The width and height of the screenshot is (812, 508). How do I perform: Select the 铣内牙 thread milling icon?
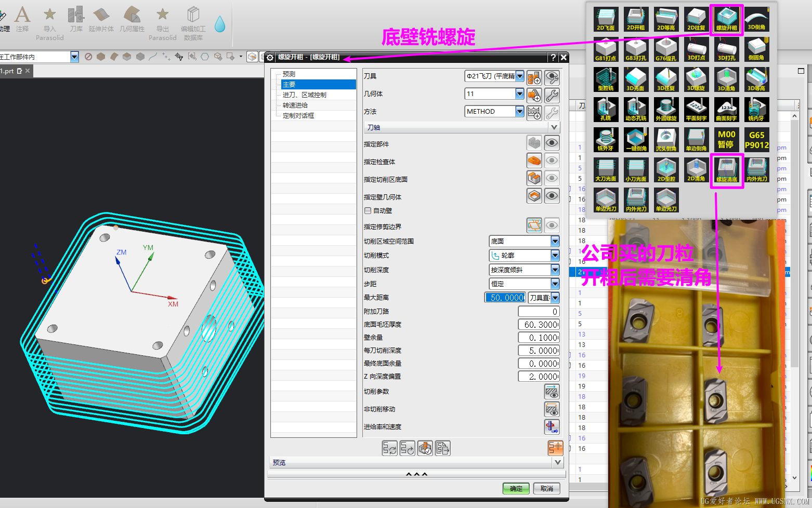(757, 110)
